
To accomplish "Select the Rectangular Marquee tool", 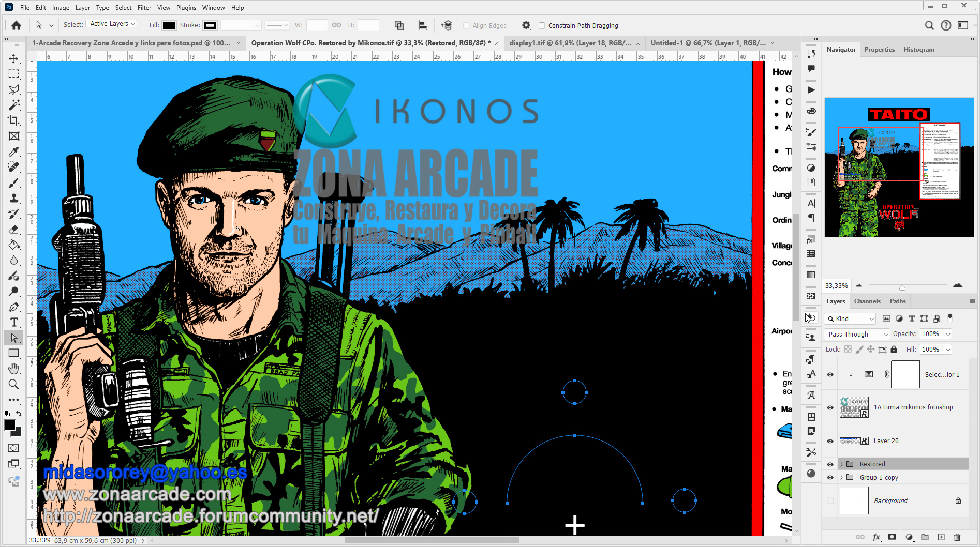I will (14, 74).
